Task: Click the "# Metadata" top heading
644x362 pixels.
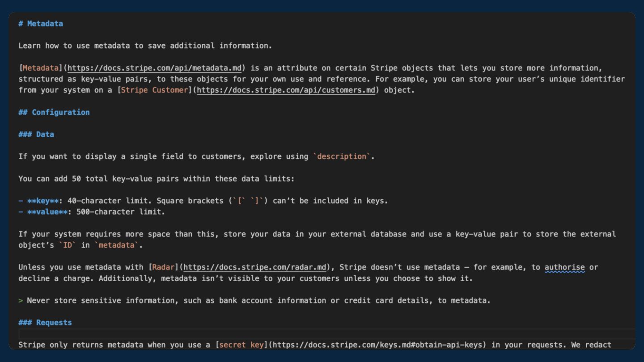Action: point(41,24)
